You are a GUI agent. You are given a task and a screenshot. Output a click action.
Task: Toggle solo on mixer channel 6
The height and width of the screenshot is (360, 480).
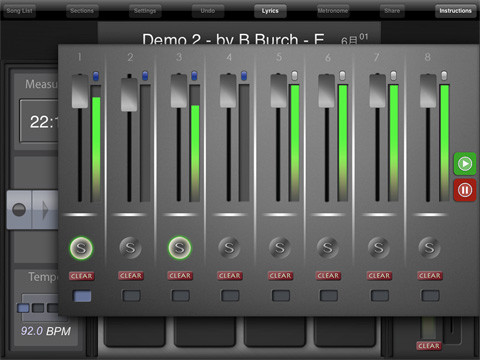(x=328, y=248)
